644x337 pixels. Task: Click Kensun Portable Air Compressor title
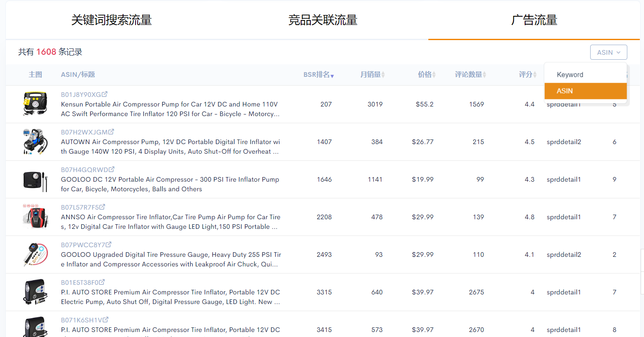[170, 109]
